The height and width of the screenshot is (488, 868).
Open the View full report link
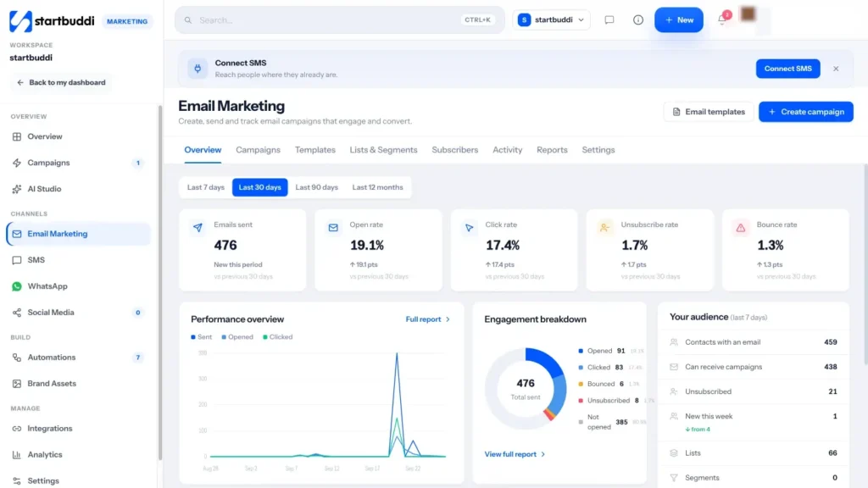[x=515, y=454]
